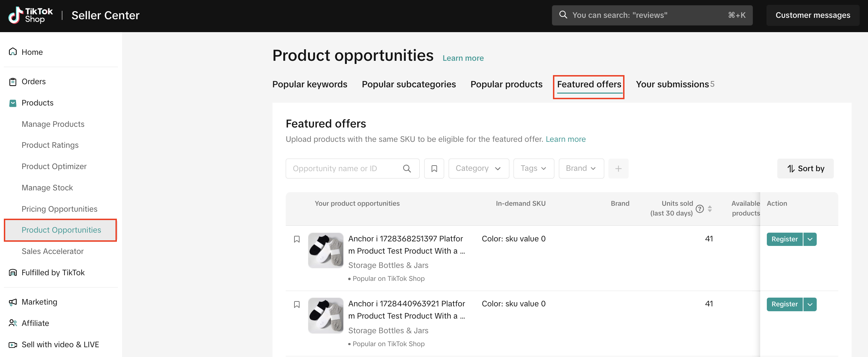Click the Opportunity name or ID field

(344, 169)
